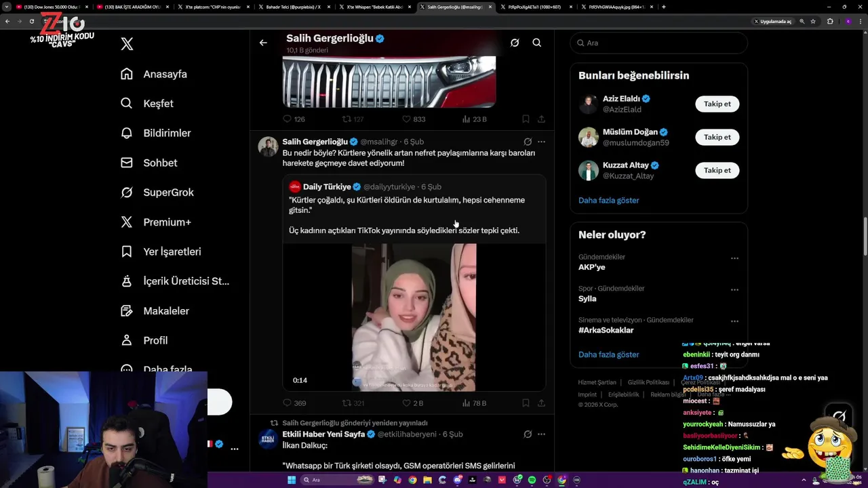Like the tweet with 2 B likes
Screen dimensions: 868x488
click(x=412, y=403)
